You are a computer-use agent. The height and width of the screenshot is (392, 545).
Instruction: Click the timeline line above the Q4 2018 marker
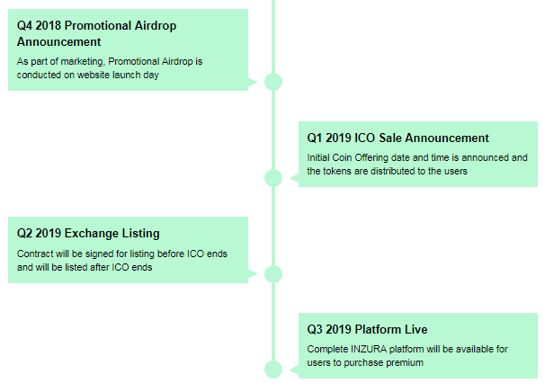[273, 36]
